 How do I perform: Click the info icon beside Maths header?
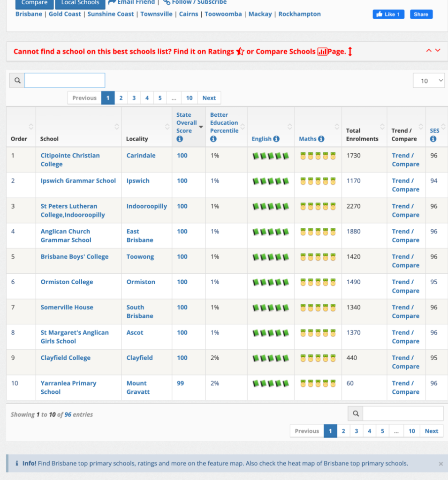[321, 139]
